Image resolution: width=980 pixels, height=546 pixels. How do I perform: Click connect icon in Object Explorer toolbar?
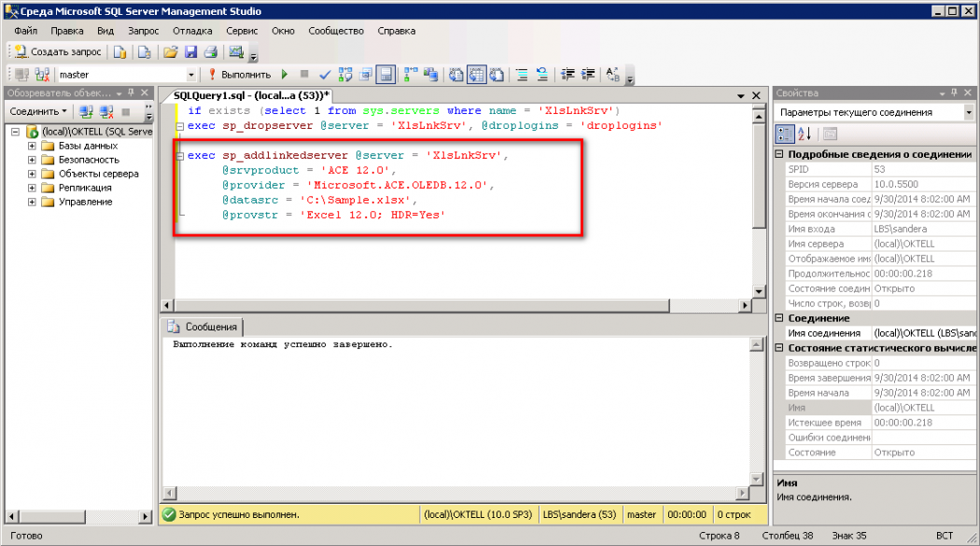coord(86,112)
